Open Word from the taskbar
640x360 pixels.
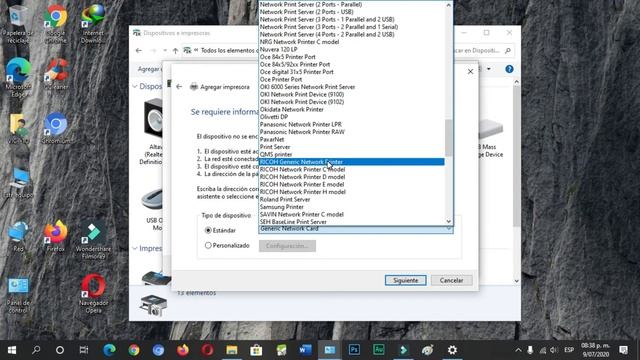305,350
